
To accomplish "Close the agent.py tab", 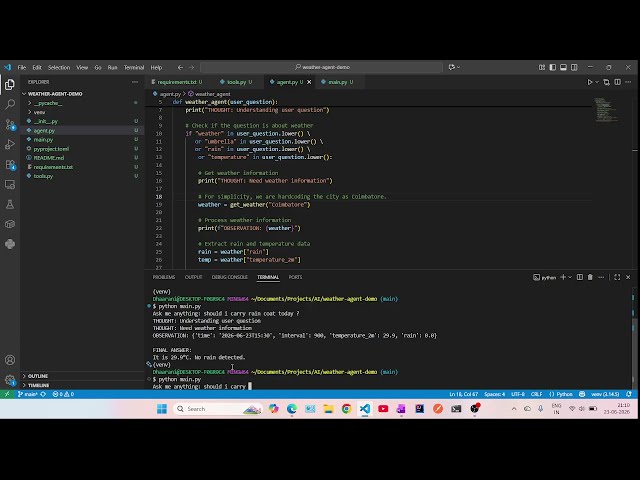I will click(309, 82).
